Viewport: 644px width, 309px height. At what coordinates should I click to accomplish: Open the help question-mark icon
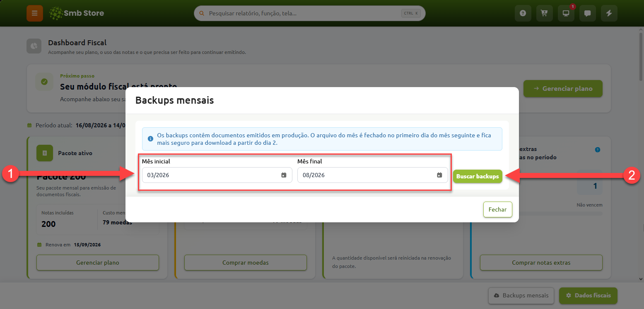523,13
